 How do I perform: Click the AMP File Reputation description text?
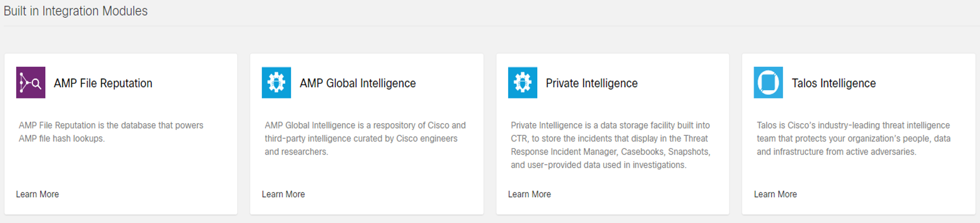111,132
